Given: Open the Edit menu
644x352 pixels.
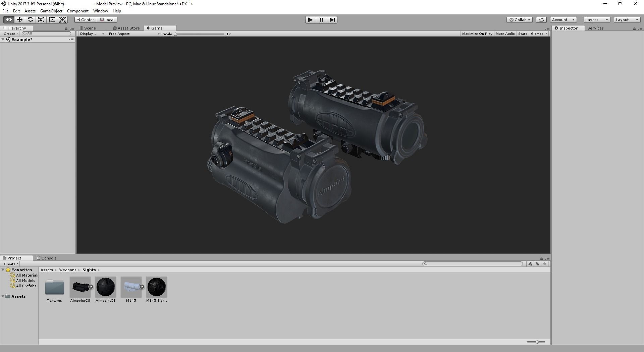Looking at the screenshot, I should (16, 11).
